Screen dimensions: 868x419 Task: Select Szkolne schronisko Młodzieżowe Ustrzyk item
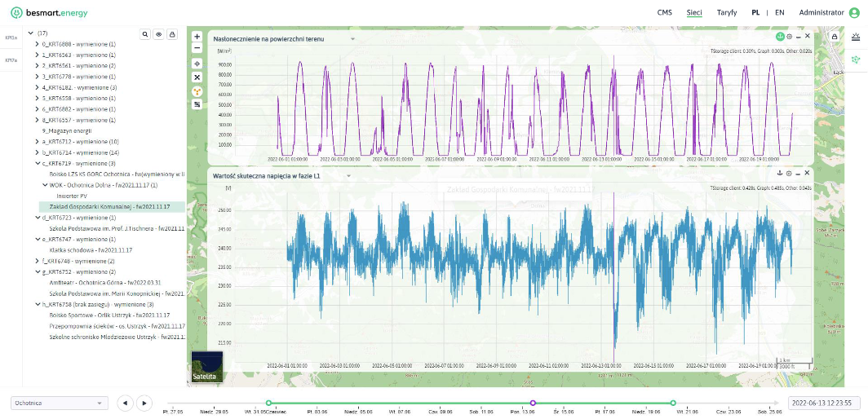[117, 337]
